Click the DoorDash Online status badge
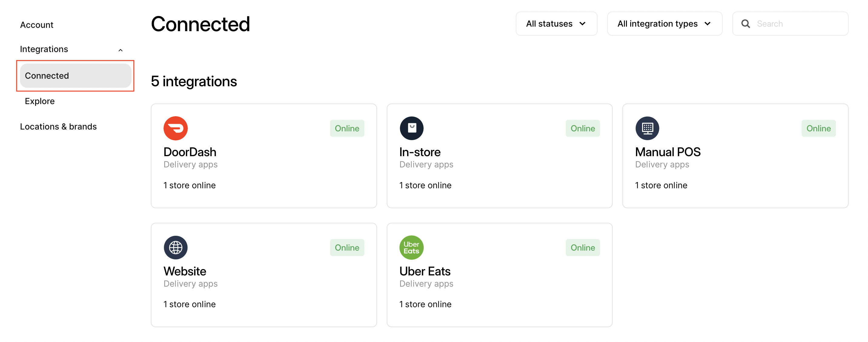Image resolution: width=868 pixels, height=342 pixels. (347, 128)
